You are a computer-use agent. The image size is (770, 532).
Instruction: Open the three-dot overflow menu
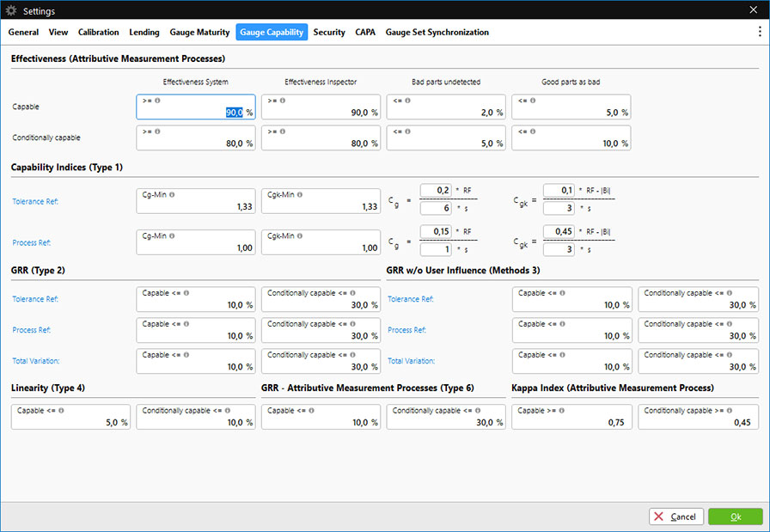759,32
